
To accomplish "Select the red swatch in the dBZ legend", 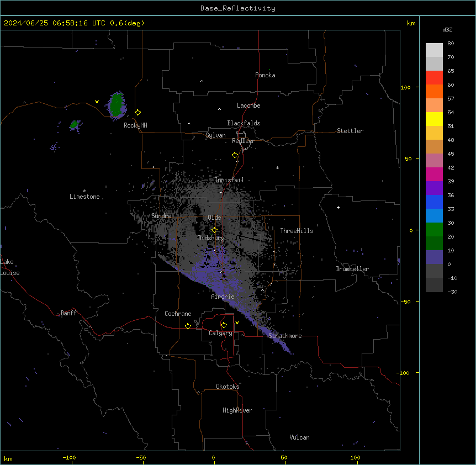I will click(434, 78).
